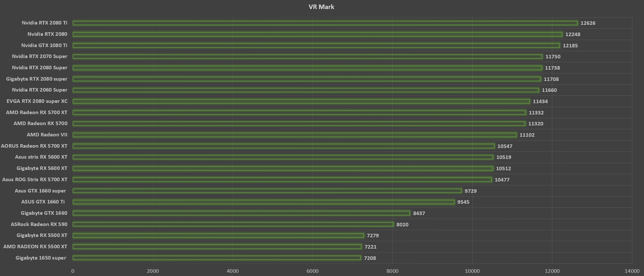
Task: Click the 10512 score value
Action: click(503, 169)
